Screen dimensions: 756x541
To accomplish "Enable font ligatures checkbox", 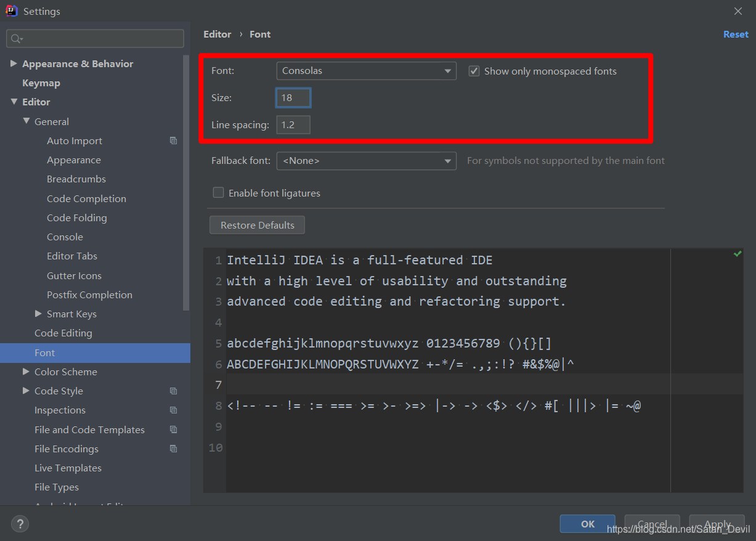I will pos(218,193).
